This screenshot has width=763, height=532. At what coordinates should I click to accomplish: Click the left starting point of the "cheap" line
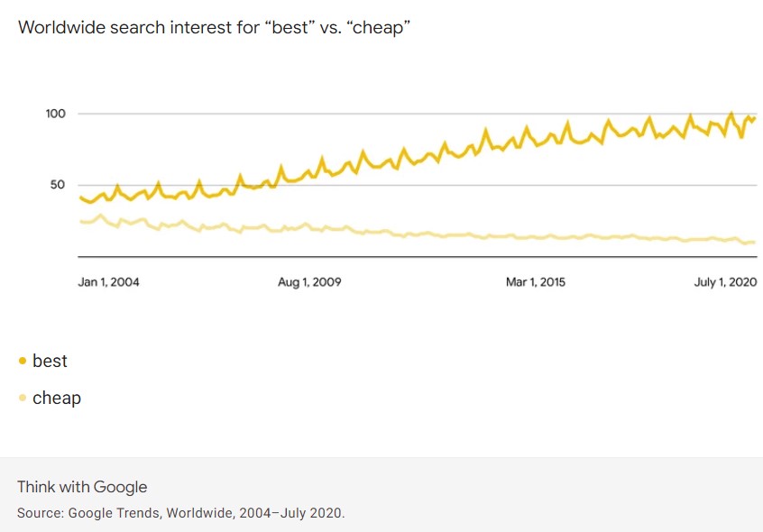click(81, 221)
